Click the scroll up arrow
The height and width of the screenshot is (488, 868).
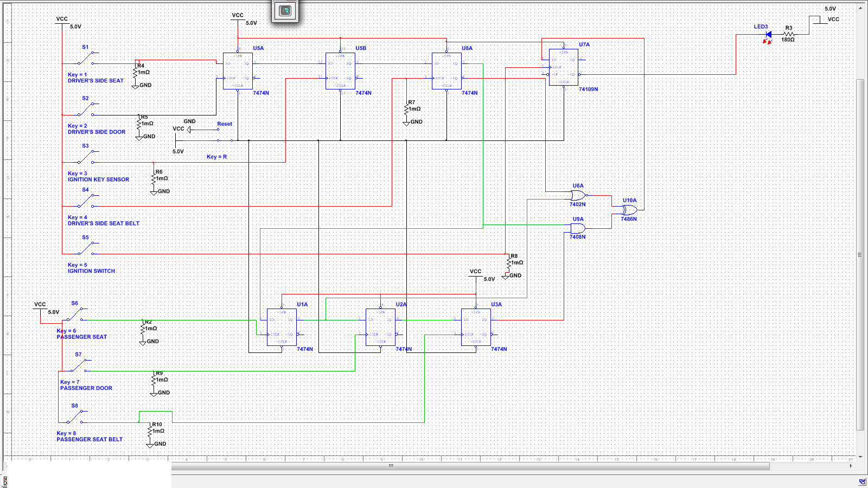point(860,7)
